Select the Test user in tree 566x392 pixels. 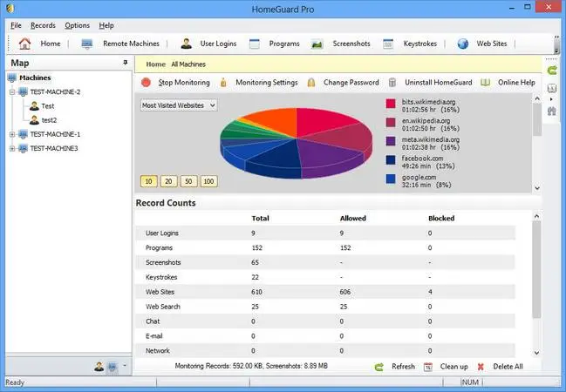(x=48, y=106)
